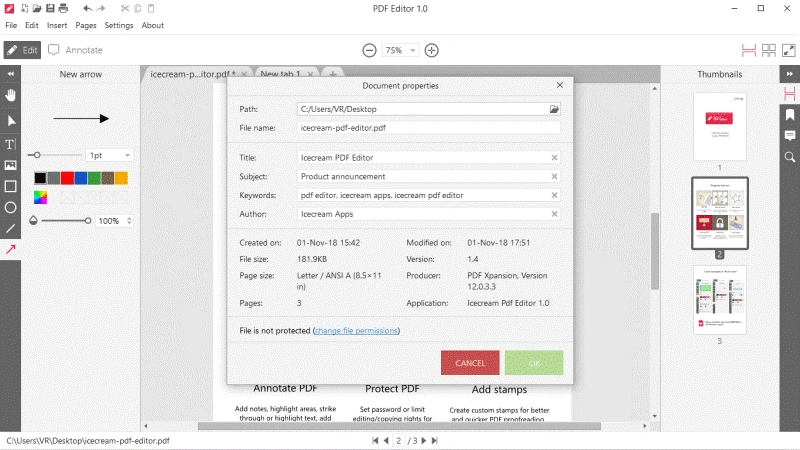The image size is (800, 450).
Task: Print the document
Action: [x=63, y=8]
